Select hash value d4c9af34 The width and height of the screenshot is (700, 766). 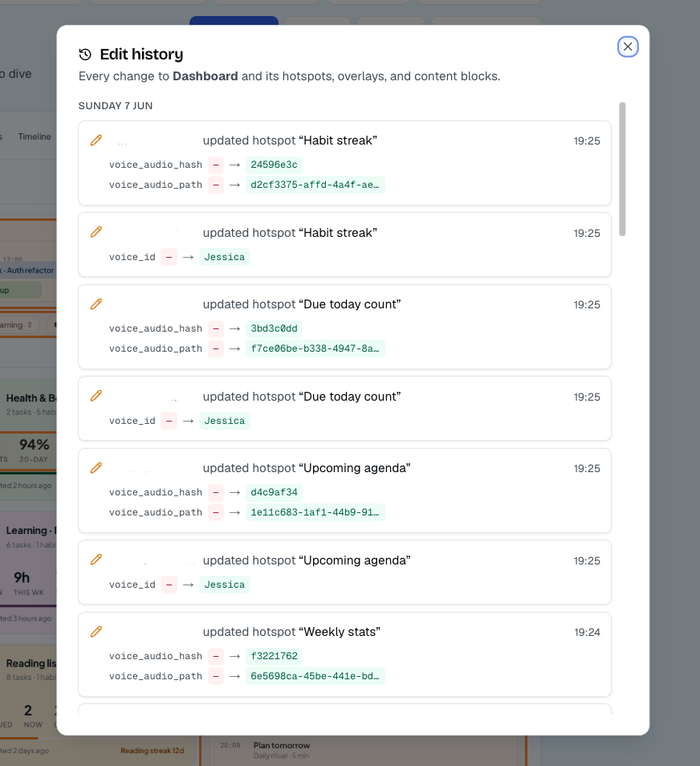coord(274,492)
